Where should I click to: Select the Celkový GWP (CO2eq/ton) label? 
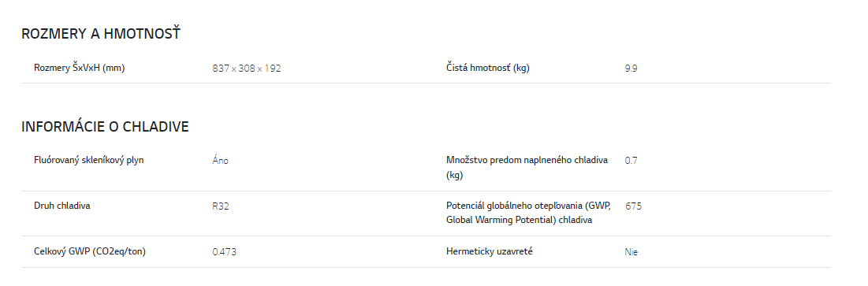pos(90,251)
